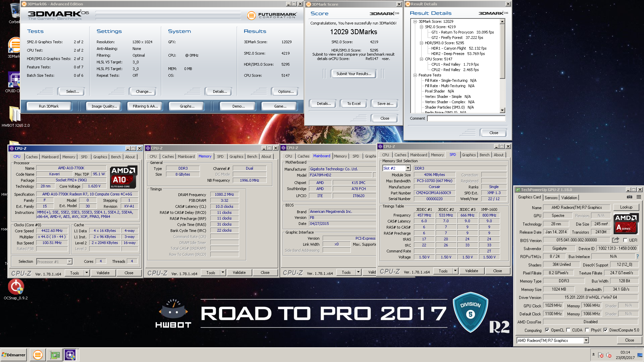Select the GT1 - Return To Proxycon row

click(x=463, y=32)
